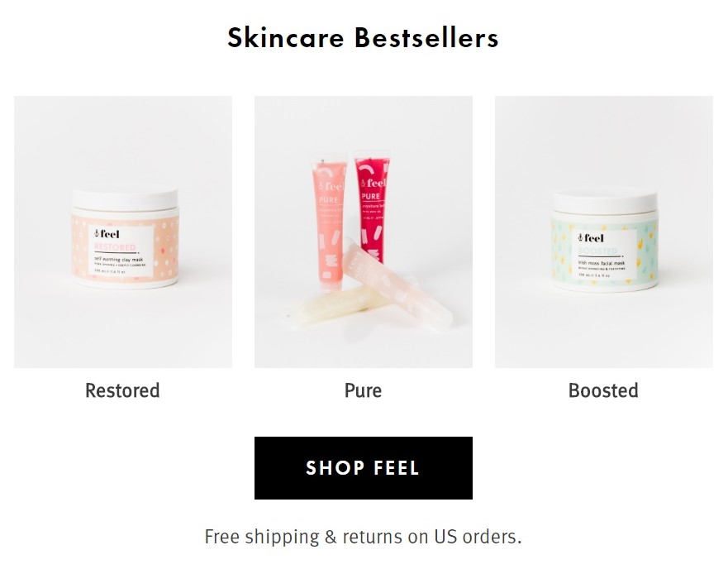Click the Boosted product name link
728x569 pixels.
(x=603, y=390)
